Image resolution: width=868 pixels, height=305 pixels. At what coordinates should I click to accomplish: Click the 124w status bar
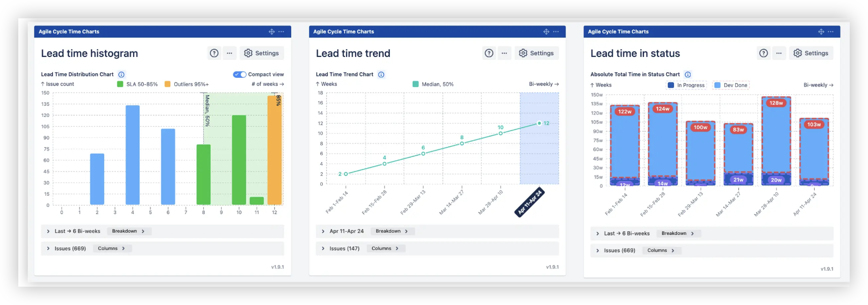click(663, 140)
